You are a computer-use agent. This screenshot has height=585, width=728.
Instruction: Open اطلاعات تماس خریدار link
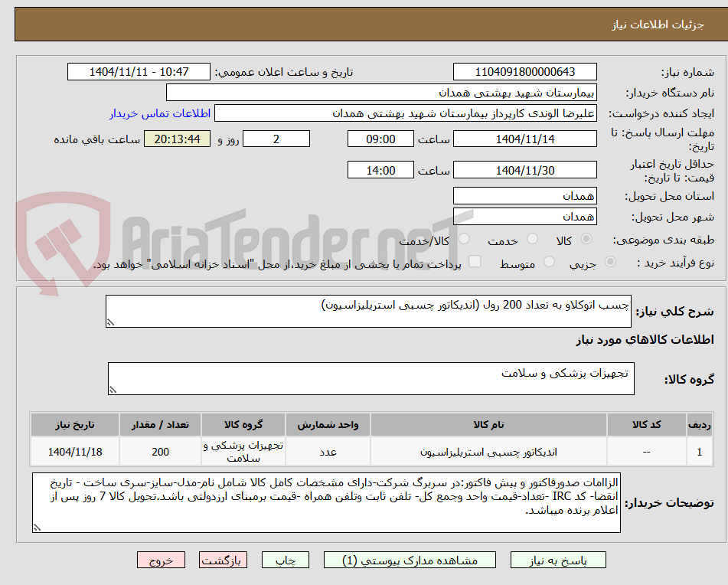(x=160, y=113)
